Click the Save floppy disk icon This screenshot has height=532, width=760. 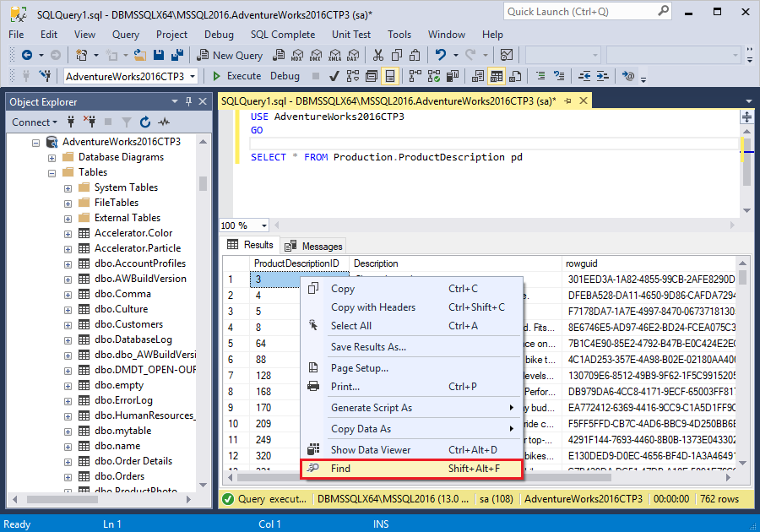159,55
